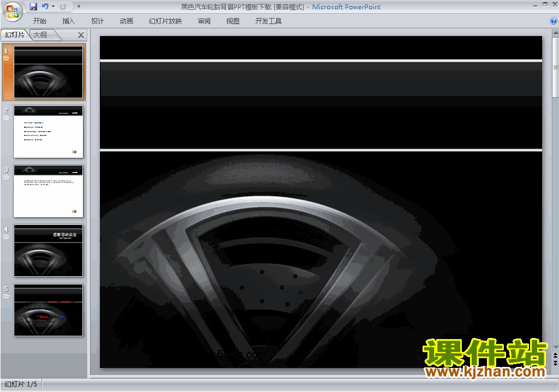The image size is (559, 392).
Task: Select slide 3 thumbnail
Action: (x=48, y=191)
